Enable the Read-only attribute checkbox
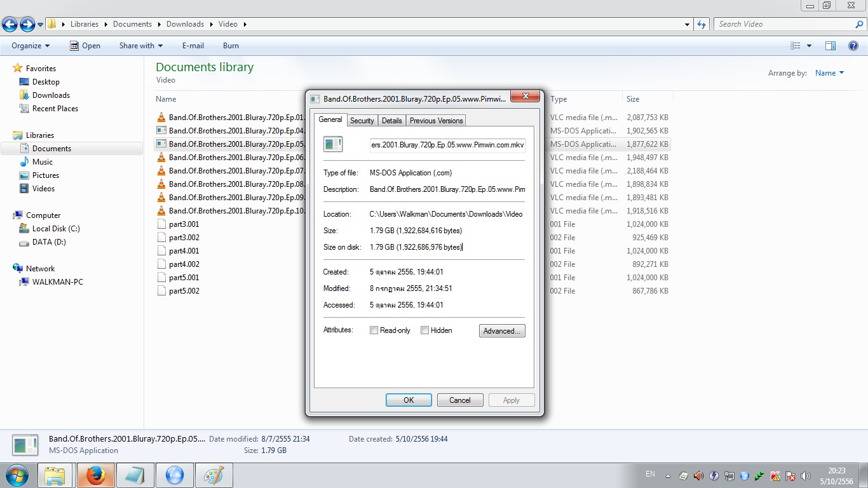This screenshot has width=868, height=488. pyautogui.click(x=374, y=330)
